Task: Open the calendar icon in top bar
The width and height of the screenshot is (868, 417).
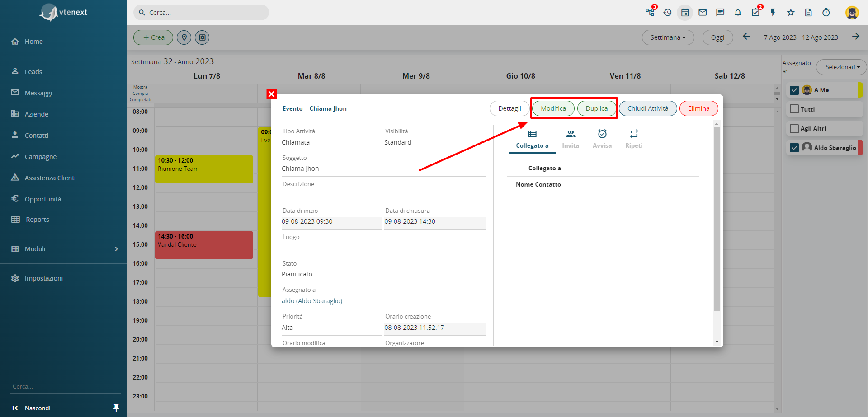Action: (685, 13)
